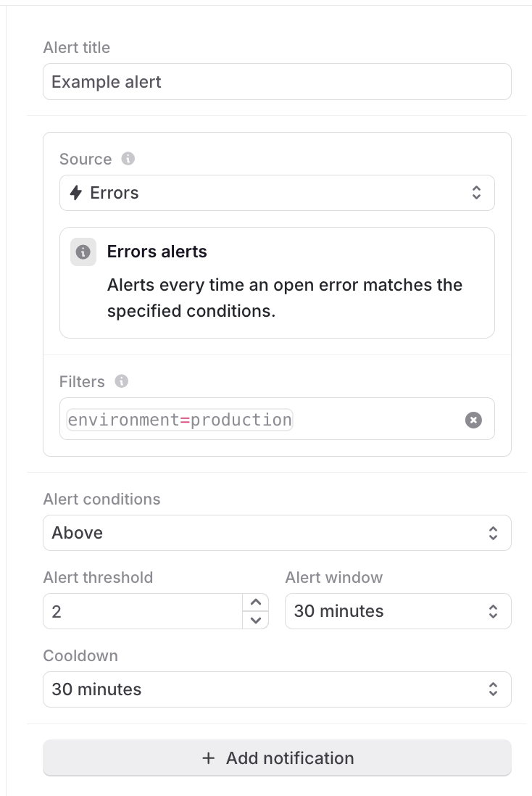Open the Alert window dropdown showing 30 minutes
This screenshot has height=796, width=532.
(x=398, y=611)
